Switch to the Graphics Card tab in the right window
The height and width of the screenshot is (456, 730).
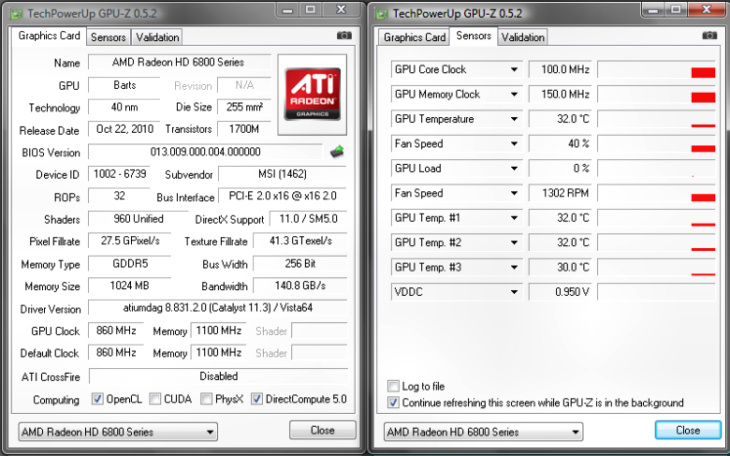tap(414, 37)
